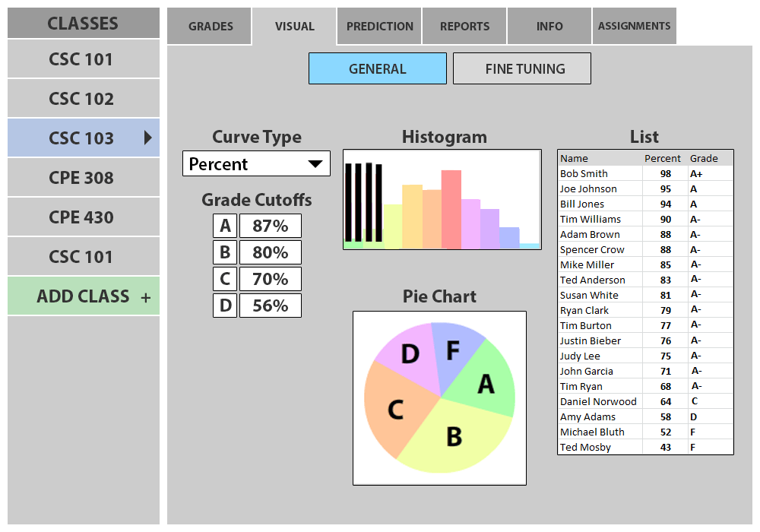
Task: Select the CPE 308 class
Action: (81, 178)
